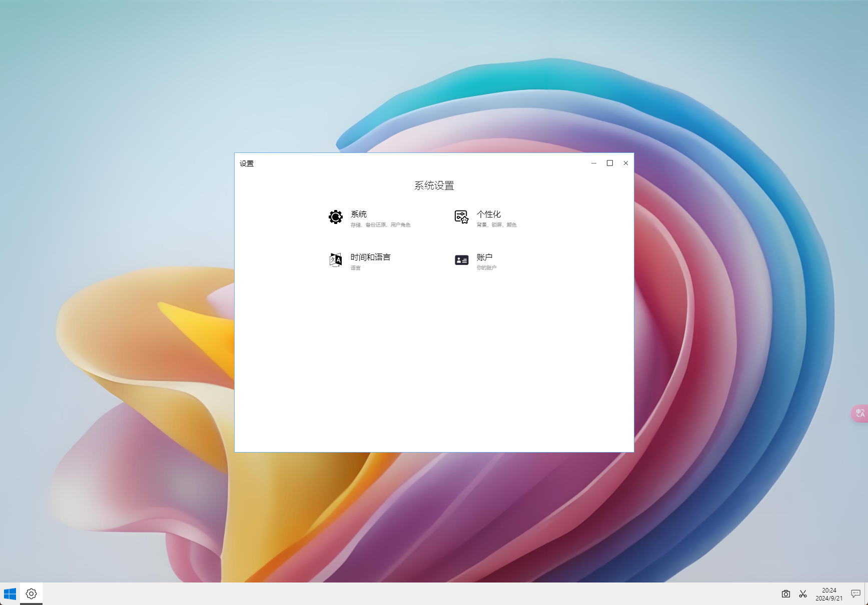Close the 设置 window

626,163
